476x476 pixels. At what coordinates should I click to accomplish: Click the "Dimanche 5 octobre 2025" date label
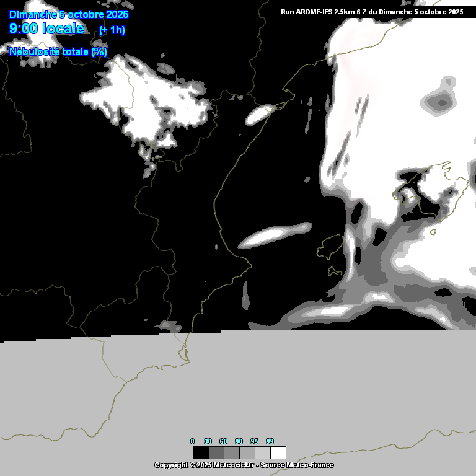point(69,14)
